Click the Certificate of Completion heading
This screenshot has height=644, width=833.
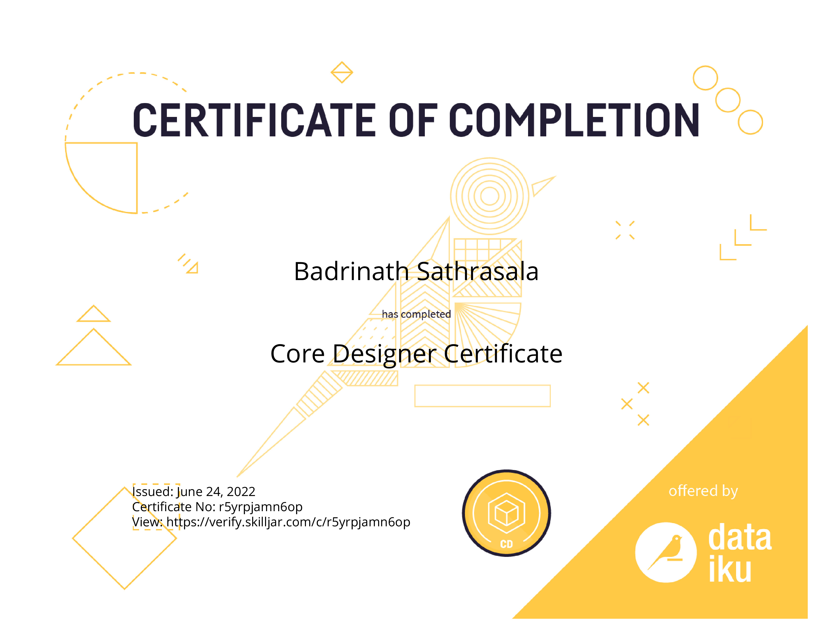click(416, 120)
